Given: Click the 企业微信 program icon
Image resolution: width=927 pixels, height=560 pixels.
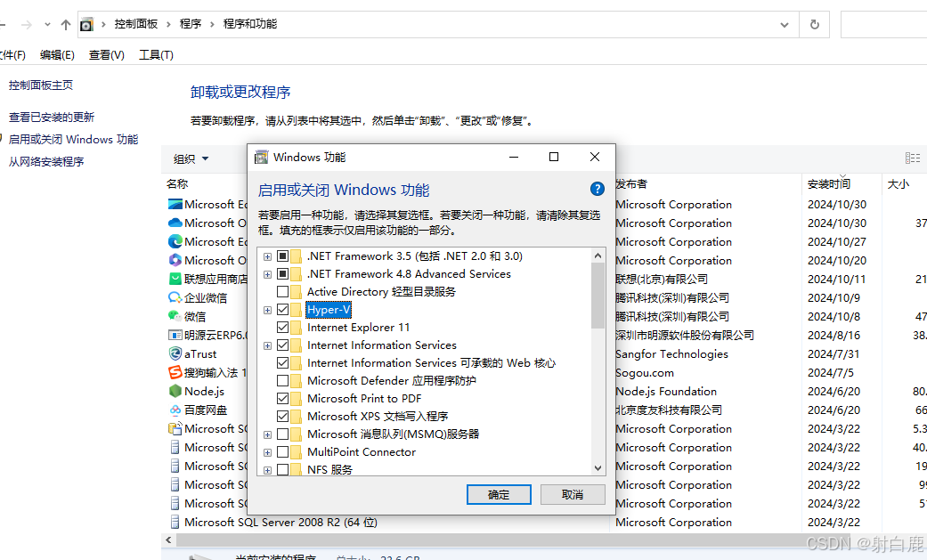Looking at the screenshot, I should pos(175,297).
